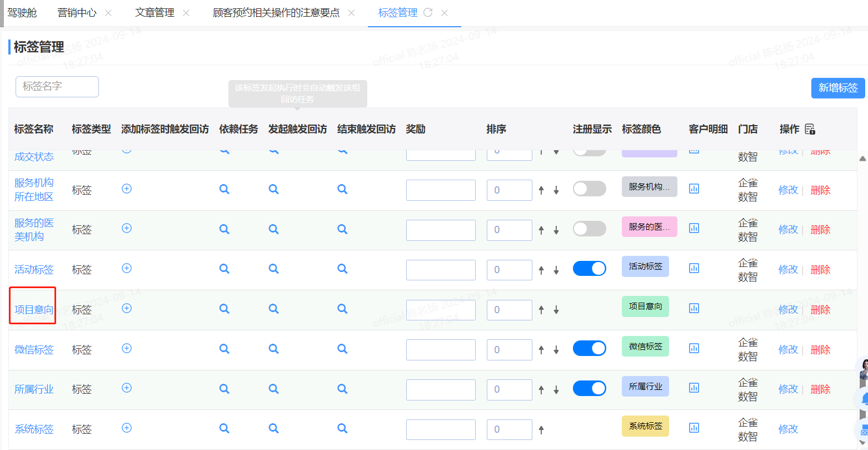
Task: Click 发起触发回访 magnifier in 所属行业 row
Action: click(274, 389)
